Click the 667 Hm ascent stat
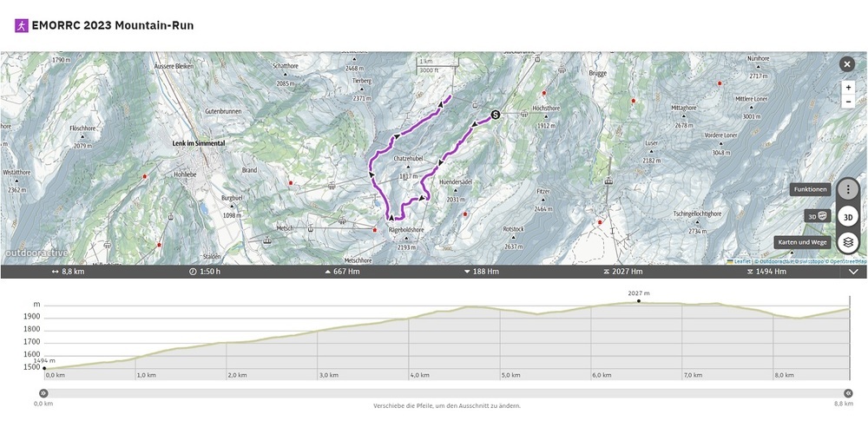This screenshot has width=868, height=434. (x=342, y=272)
